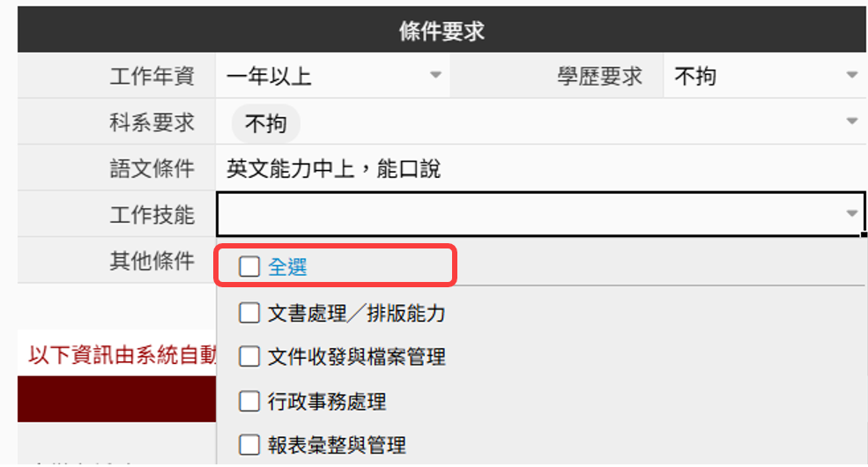Tick the 文書處理／排版能力 checkbox
Viewport: 868px width, 467px height.
tap(249, 312)
